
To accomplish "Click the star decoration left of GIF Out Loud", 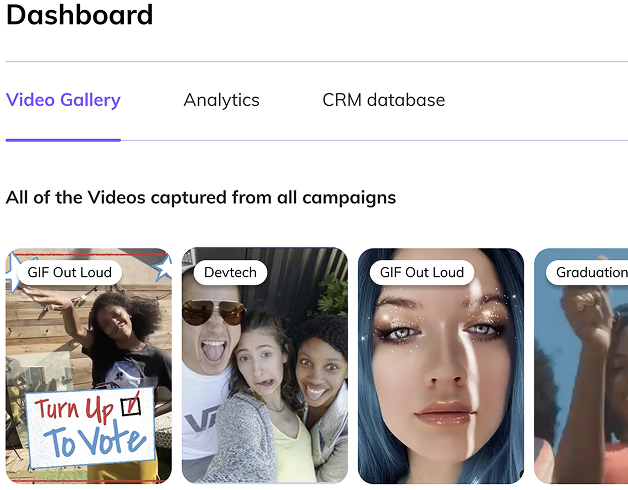I will [12, 272].
